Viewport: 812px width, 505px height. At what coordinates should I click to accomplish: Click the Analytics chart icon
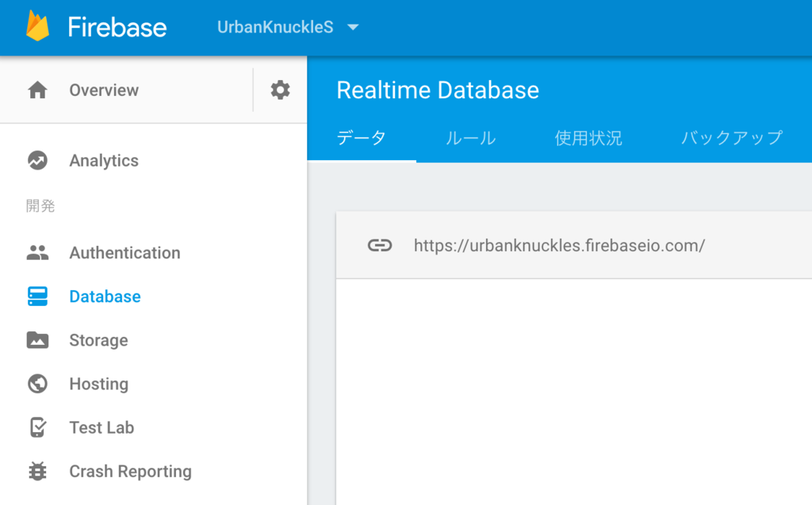coord(37,160)
